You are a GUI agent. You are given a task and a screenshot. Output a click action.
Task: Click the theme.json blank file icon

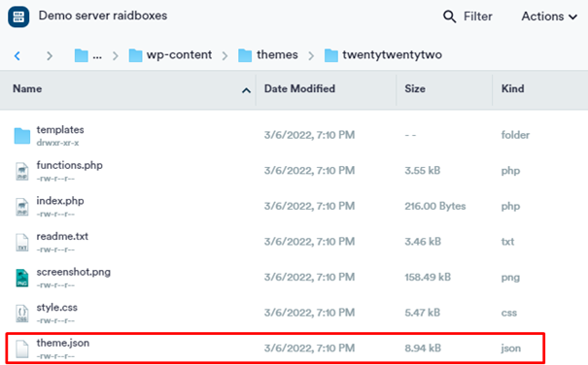pos(22,348)
